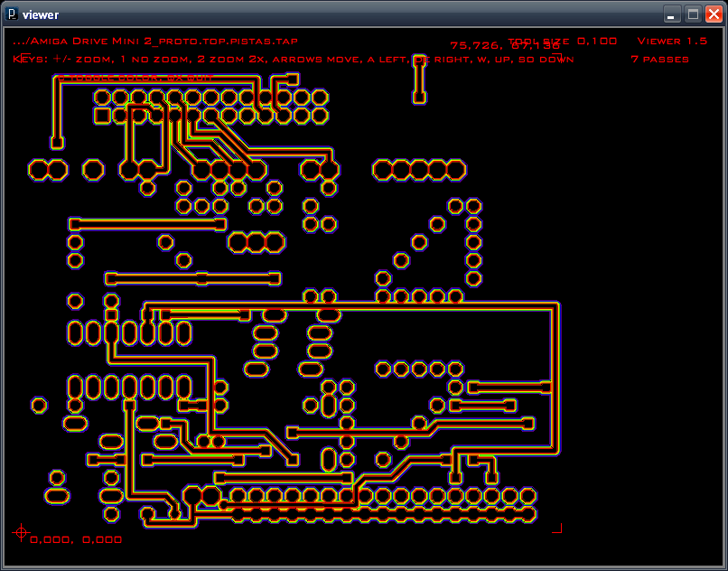This screenshot has width=728, height=571.
Task: Click the '7 passes' indicator
Action: 659,60
